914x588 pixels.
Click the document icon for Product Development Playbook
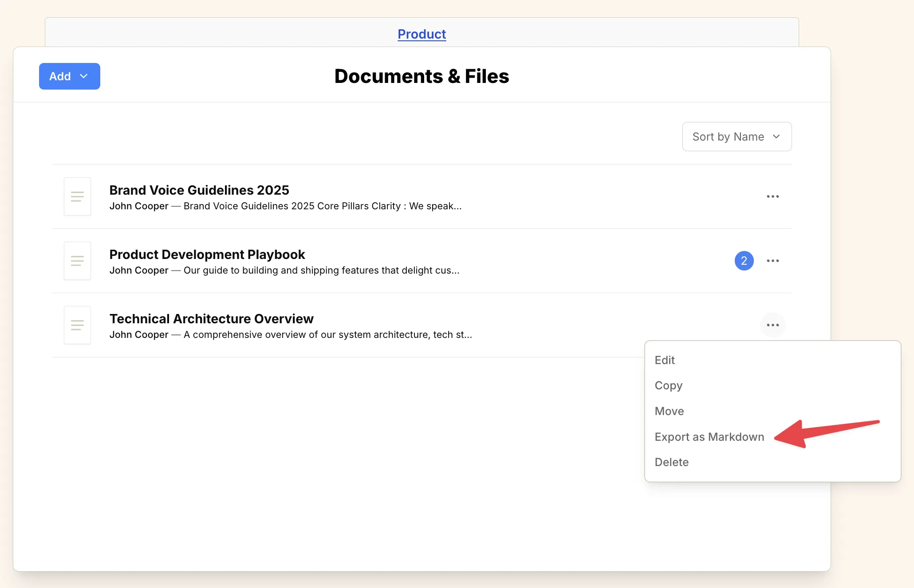[77, 261]
